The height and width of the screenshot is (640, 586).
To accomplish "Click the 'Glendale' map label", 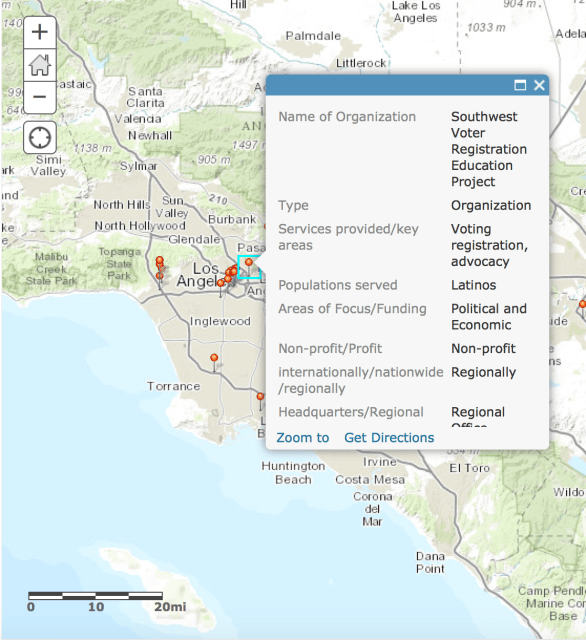I will [194, 239].
